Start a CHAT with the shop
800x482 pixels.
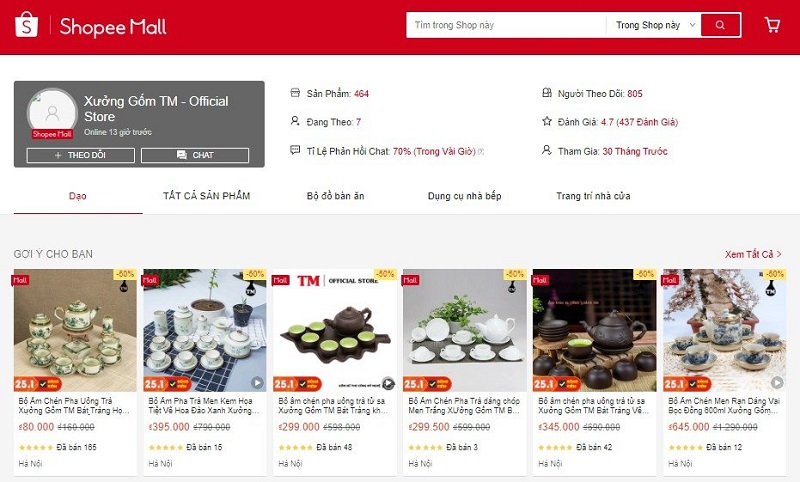pos(195,155)
